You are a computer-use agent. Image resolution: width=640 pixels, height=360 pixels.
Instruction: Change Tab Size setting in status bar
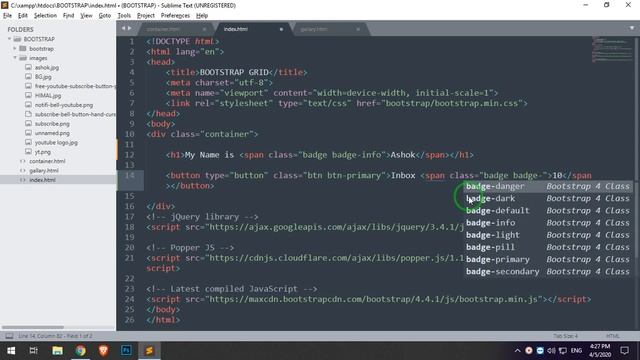(565, 336)
